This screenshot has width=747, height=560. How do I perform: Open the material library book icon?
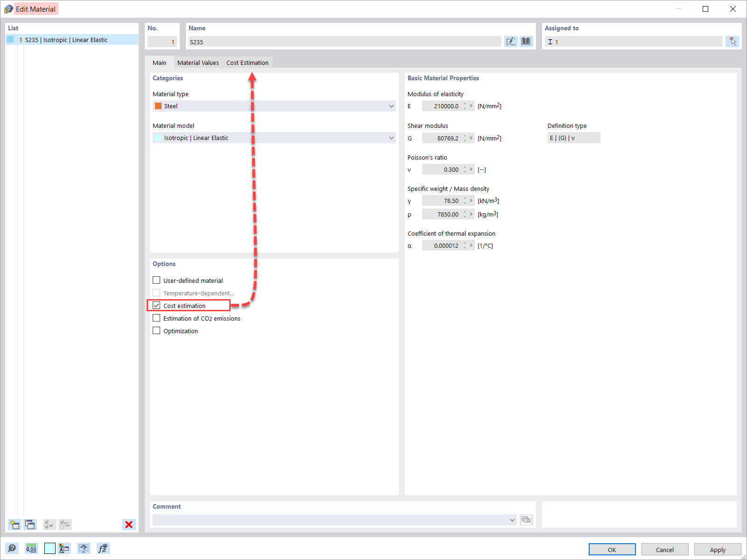tap(526, 42)
